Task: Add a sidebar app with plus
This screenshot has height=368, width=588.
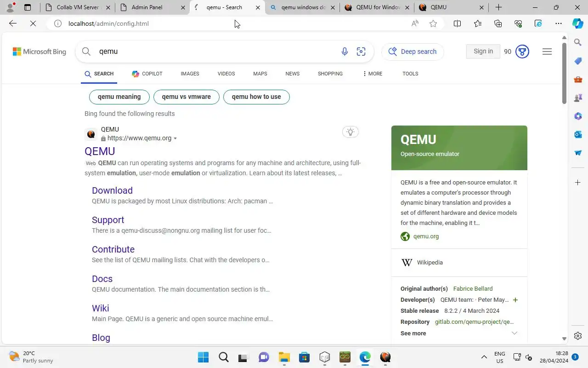Action: click(578, 183)
